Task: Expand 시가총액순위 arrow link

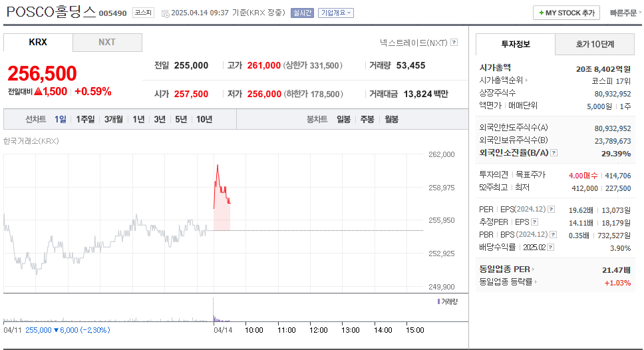Action: pyautogui.click(x=526, y=81)
